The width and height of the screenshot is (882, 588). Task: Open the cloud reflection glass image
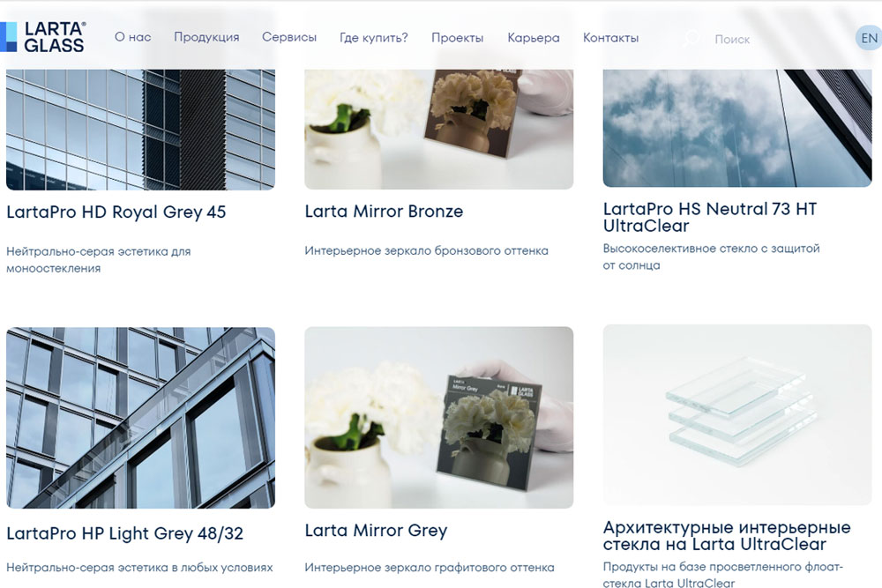coord(736,128)
